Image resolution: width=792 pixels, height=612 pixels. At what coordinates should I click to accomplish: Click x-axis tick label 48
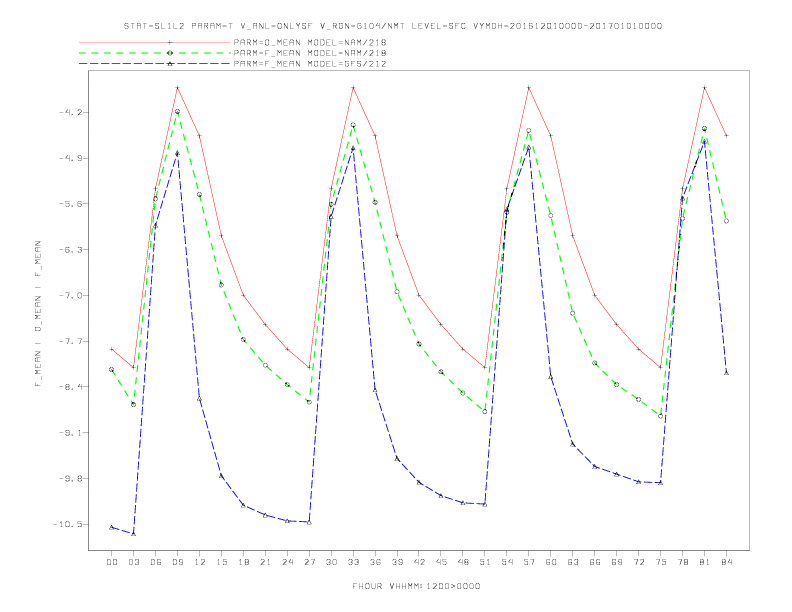(463, 562)
